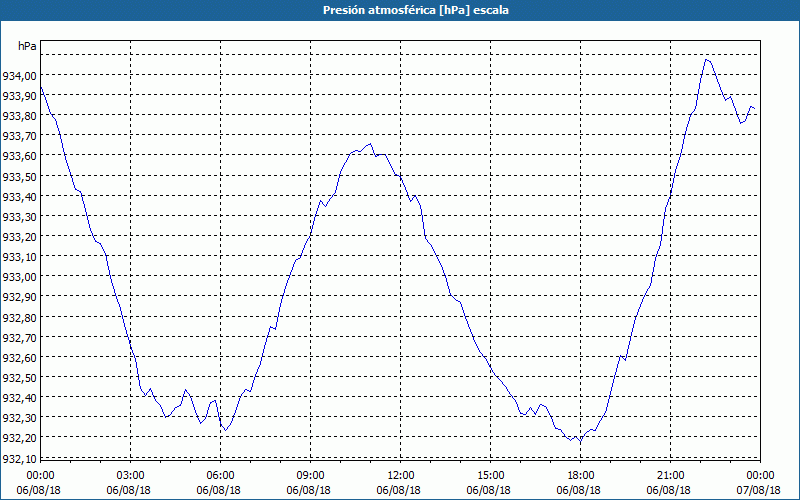Click the 932,80 y-axis value

pyautogui.click(x=19, y=317)
